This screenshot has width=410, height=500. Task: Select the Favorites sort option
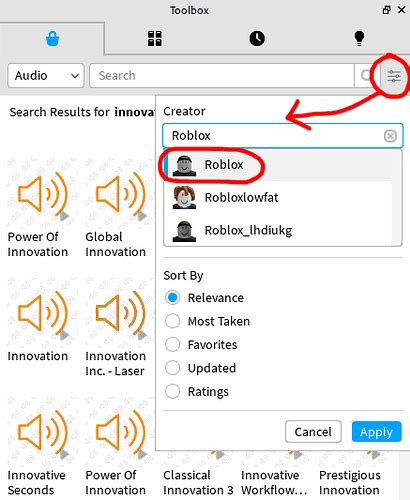172,344
